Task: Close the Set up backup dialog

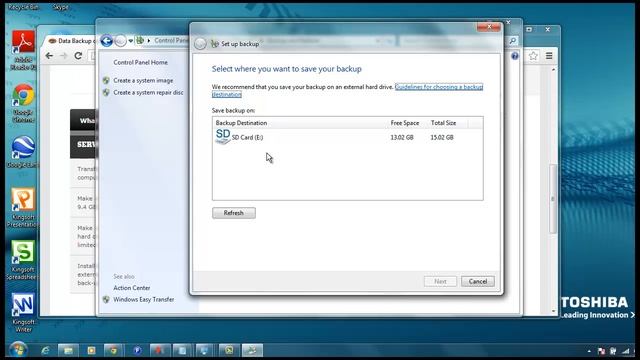Action: (x=489, y=27)
